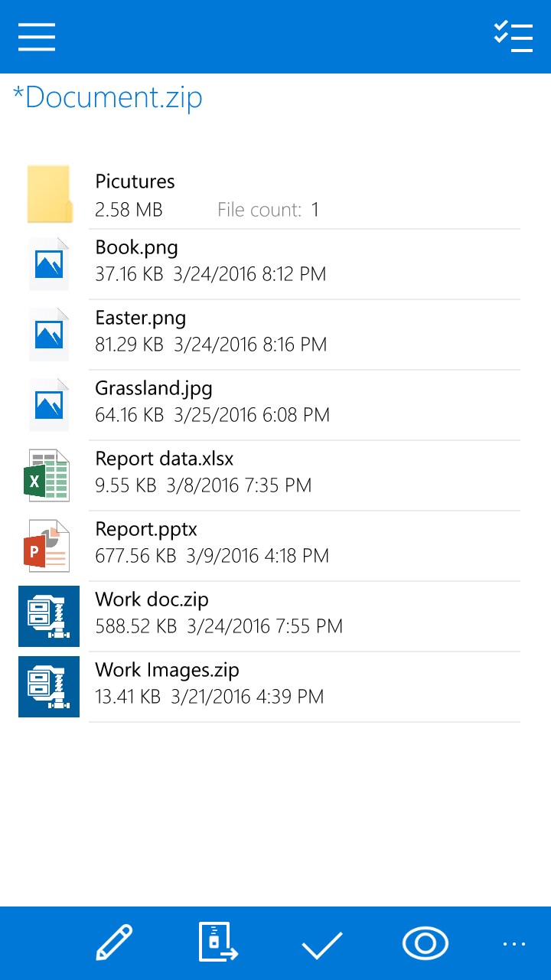Click the Work Images.zip archive icon

pos(49,688)
